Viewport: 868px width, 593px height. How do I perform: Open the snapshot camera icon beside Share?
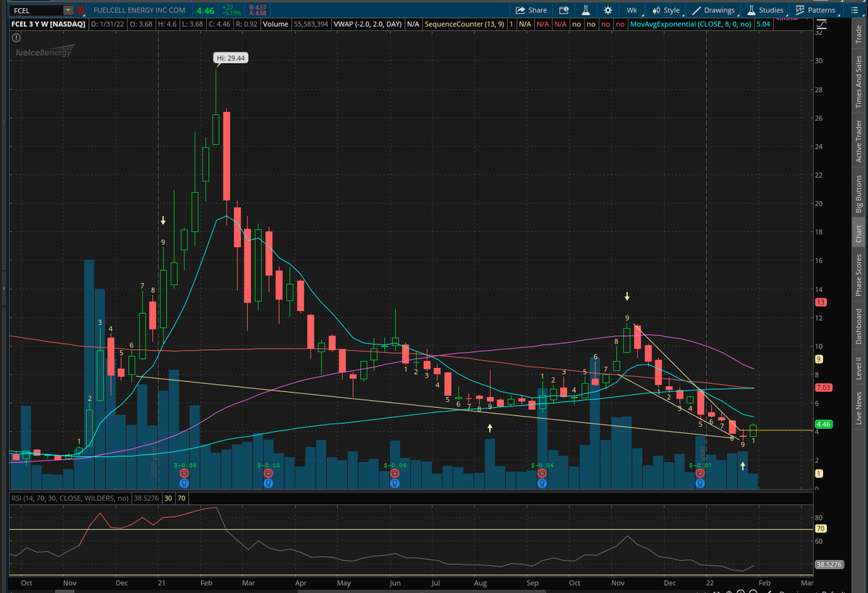click(564, 10)
